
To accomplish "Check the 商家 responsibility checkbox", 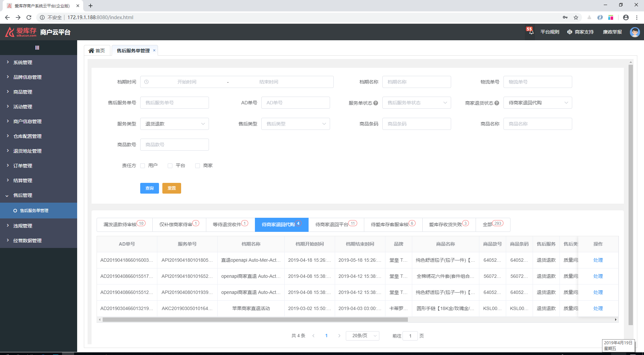I will [x=198, y=166].
